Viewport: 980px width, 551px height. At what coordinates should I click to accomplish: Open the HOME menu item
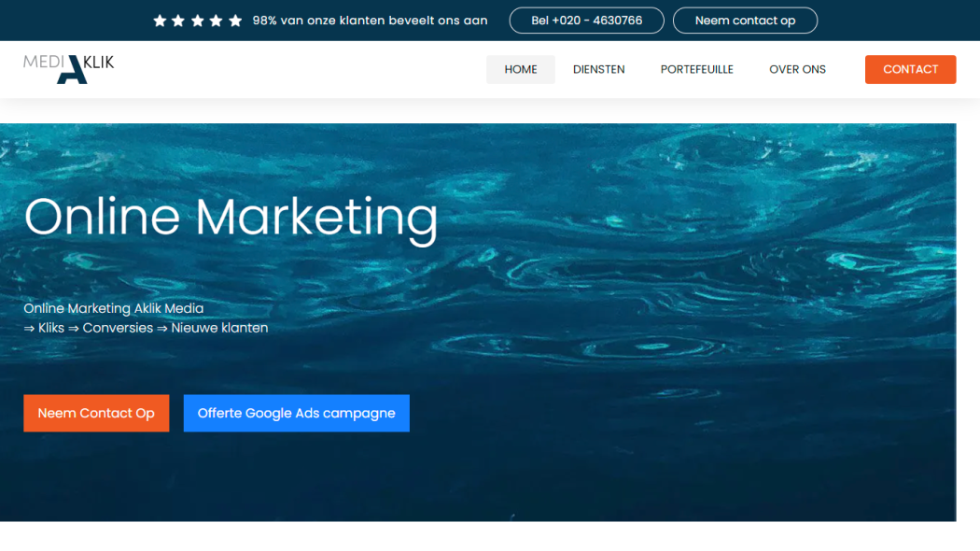520,69
